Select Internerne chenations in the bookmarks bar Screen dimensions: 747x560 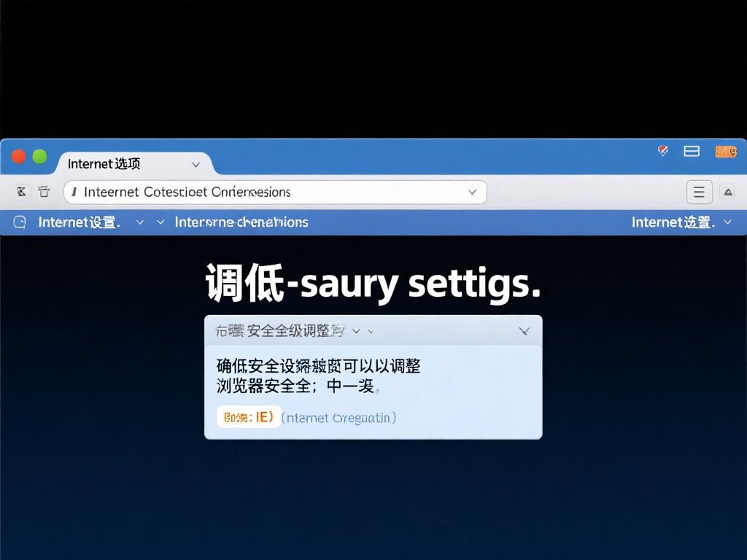(x=241, y=222)
